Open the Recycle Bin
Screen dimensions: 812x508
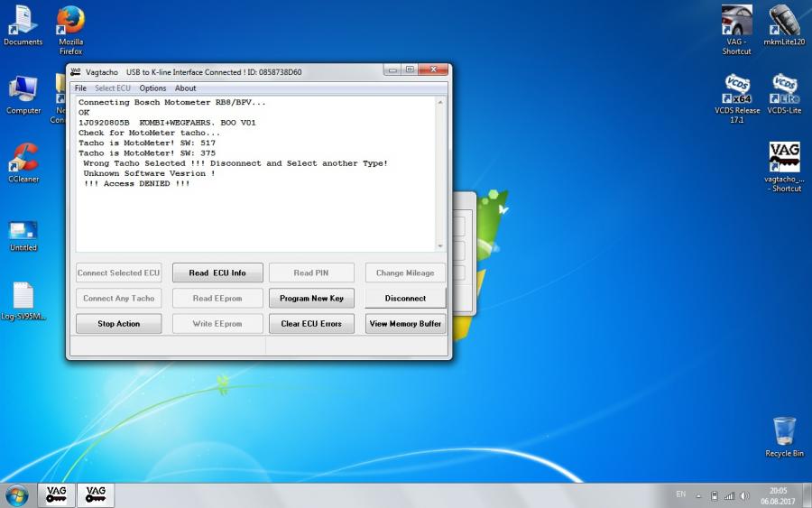click(784, 432)
